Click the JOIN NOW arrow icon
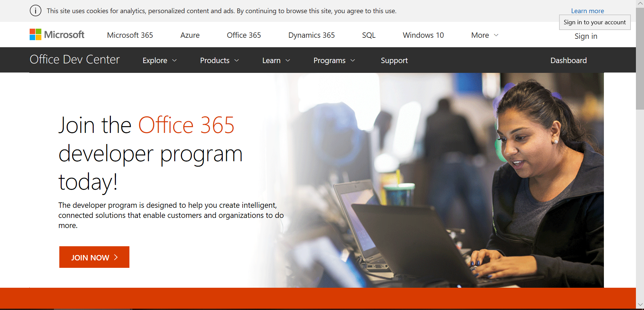The height and width of the screenshot is (310, 644). [x=116, y=257]
